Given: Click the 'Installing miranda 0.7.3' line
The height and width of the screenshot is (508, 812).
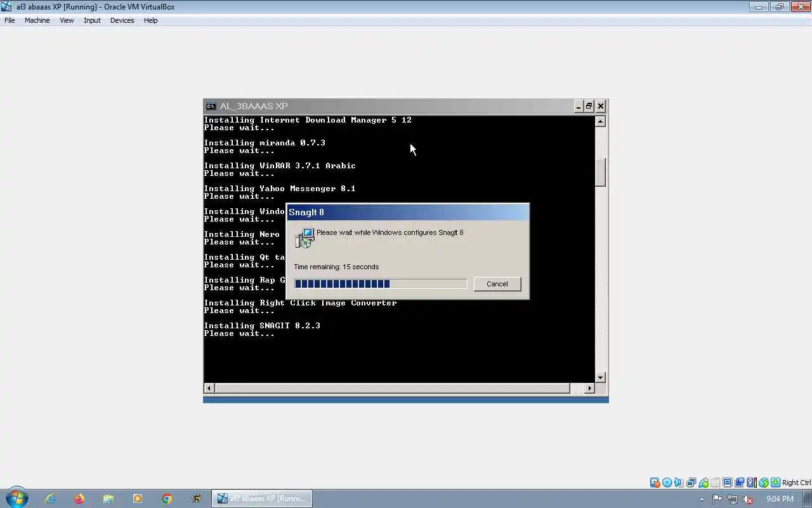Looking at the screenshot, I should click(x=265, y=143).
